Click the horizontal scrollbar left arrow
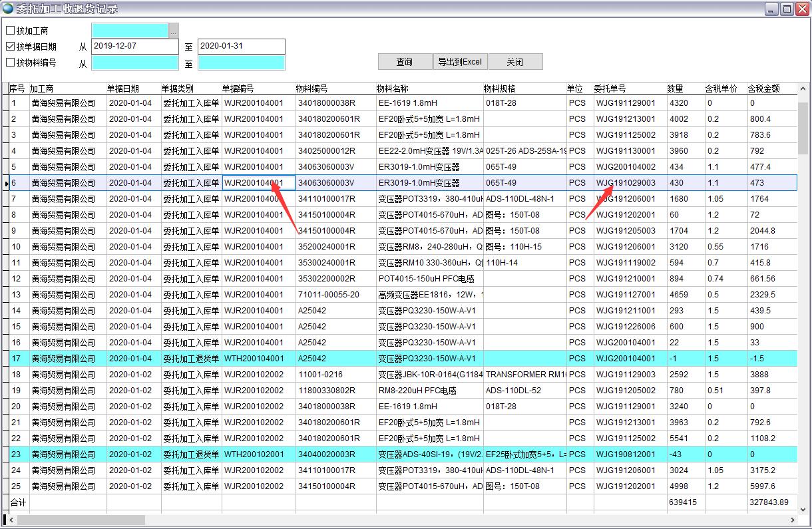812x529 pixels. click(13, 520)
